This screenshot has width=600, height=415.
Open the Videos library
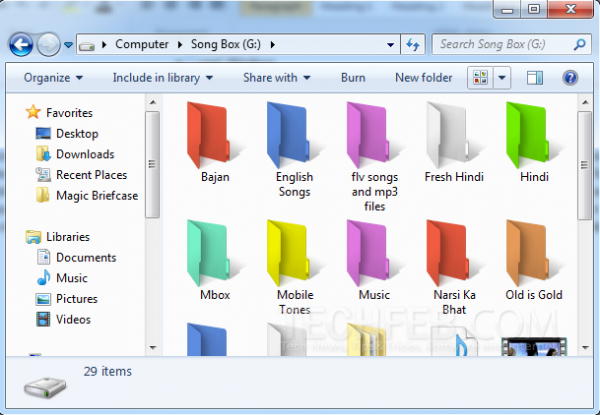pyautogui.click(x=64, y=319)
